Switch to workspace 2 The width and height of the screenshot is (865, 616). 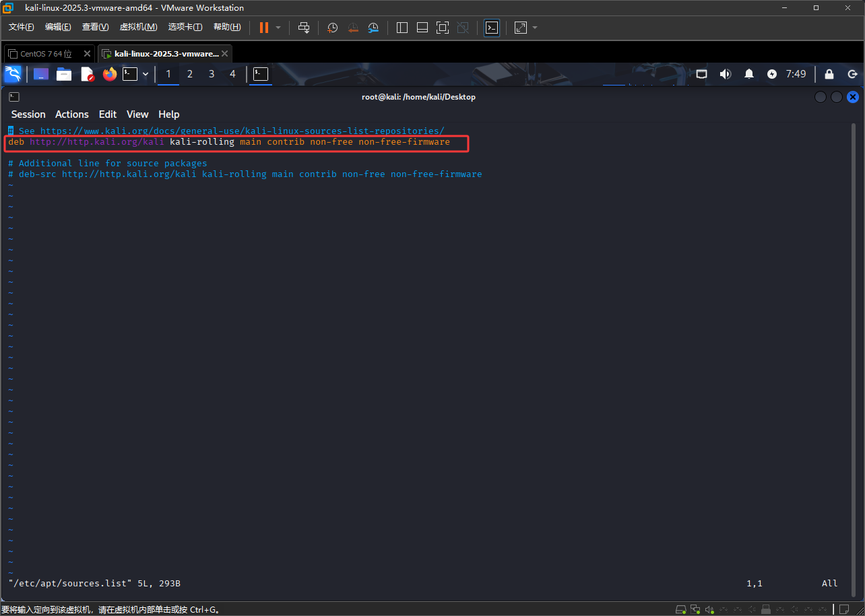click(x=190, y=74)
